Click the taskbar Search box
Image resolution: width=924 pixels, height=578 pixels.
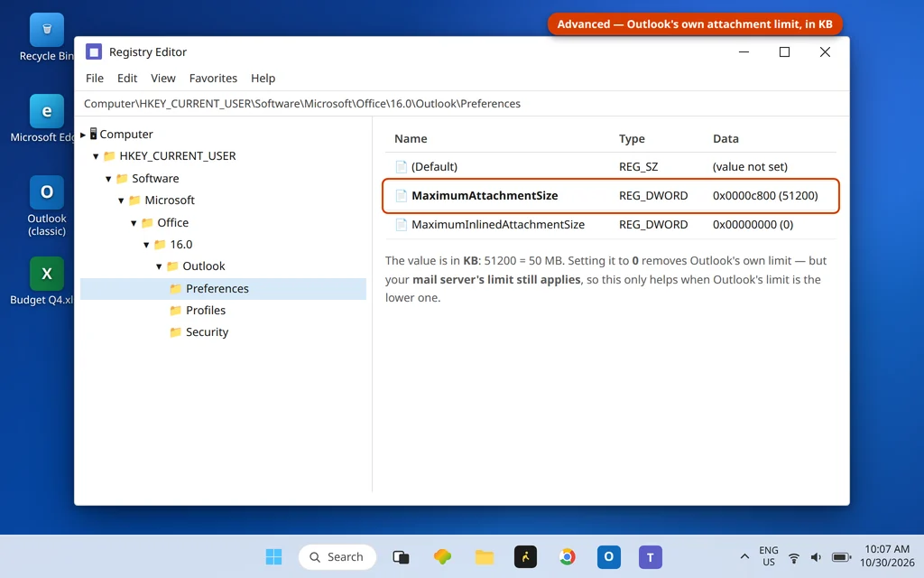tap(337, 556)
